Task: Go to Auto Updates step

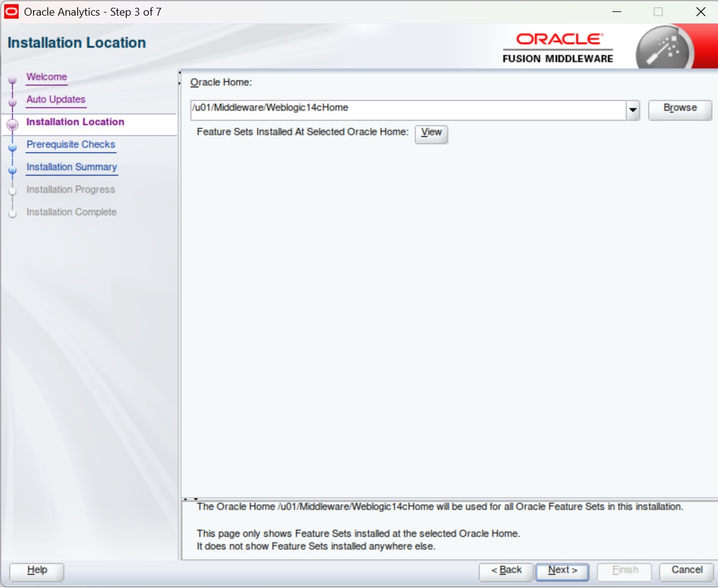Action: 55,99
